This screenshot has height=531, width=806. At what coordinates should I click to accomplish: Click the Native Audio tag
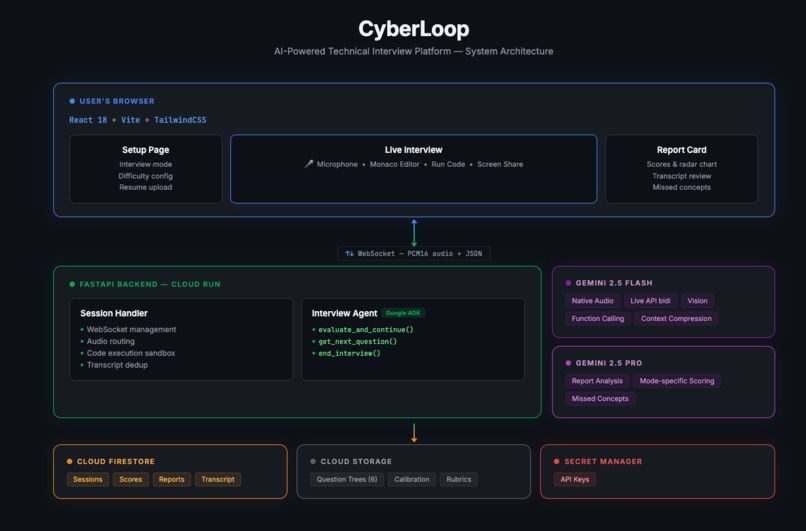point(592,301)
